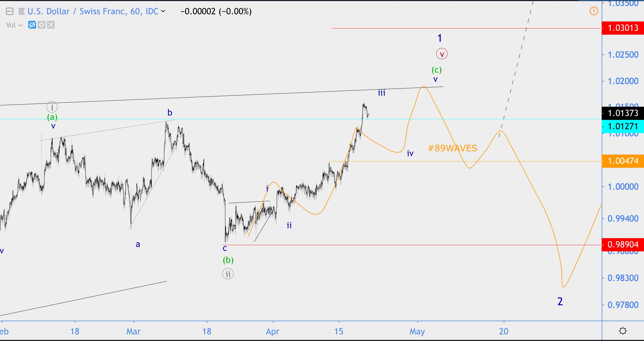This screenshot has height=341, width=644.
Task: Select the red 1.03013 price label
Action: 623,28
